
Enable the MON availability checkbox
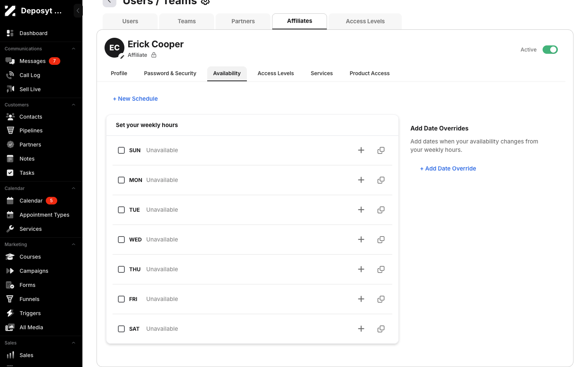pyautogui.click(x=121, y=180)
